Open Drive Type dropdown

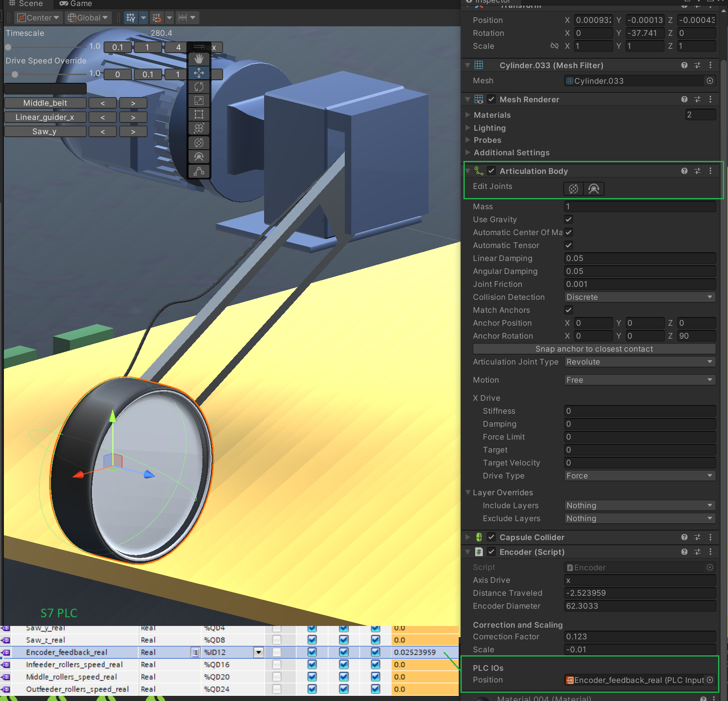click(640, 476)
